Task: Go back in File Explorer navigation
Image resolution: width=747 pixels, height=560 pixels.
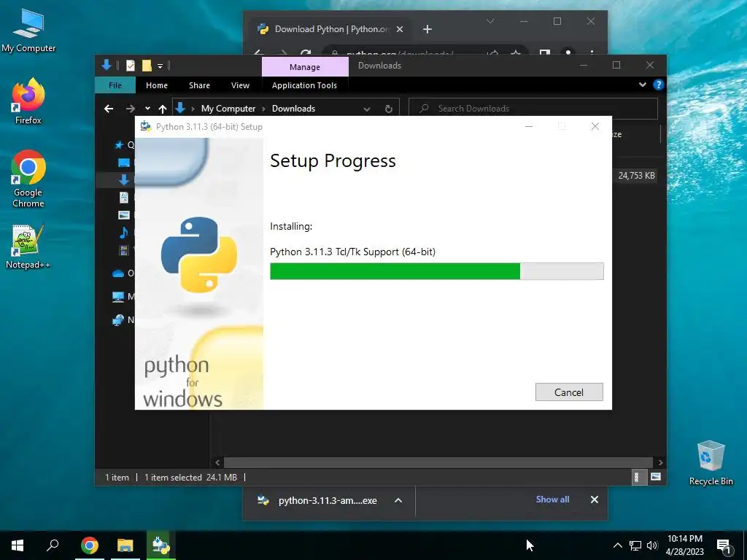Action: pyautogui.click(x=109, y=109)
